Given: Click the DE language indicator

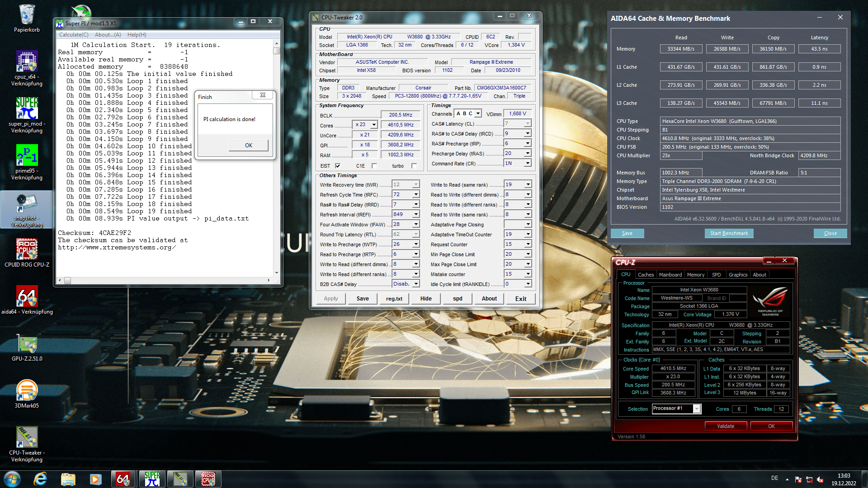Looking at the screenshot, I should [774, 478].
